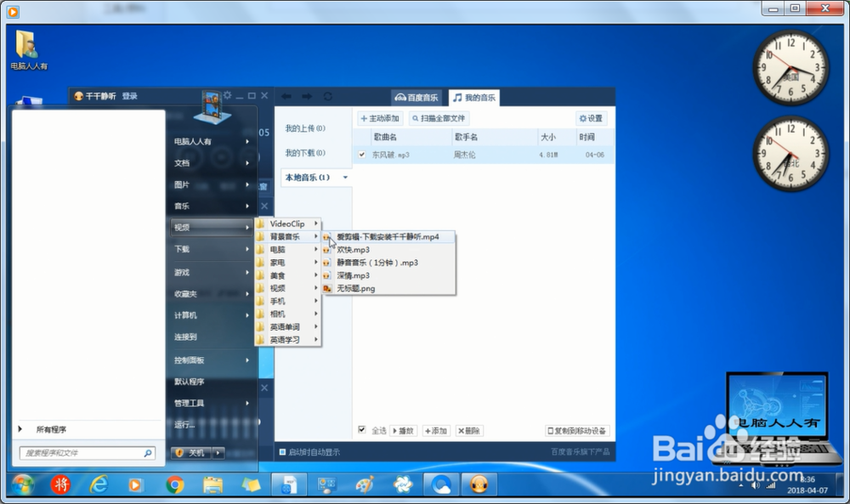Click the Windows Start orb

point(22,484)
